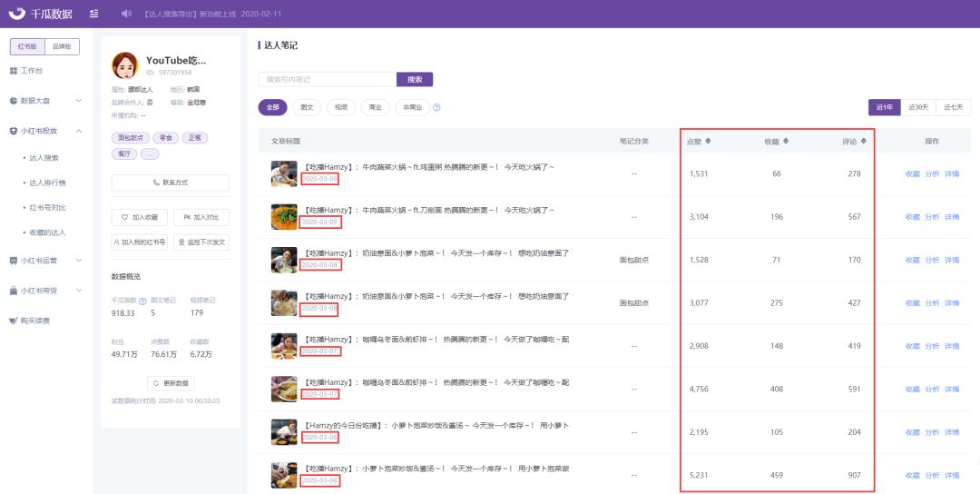Viewport: 980px width, 494px height.
Task: Click the influencer avatar picture
Action: click(125, 65)
